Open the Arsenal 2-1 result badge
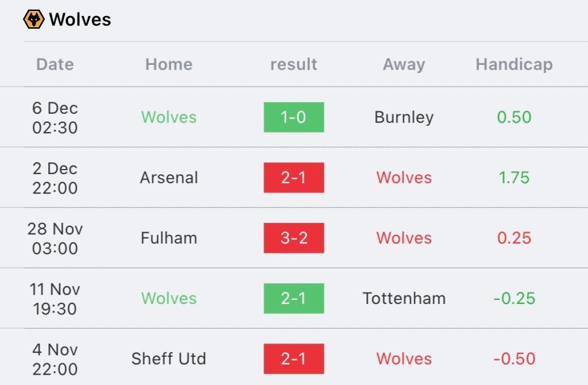The height and width of the screenshot is (385, 588). 293,178
